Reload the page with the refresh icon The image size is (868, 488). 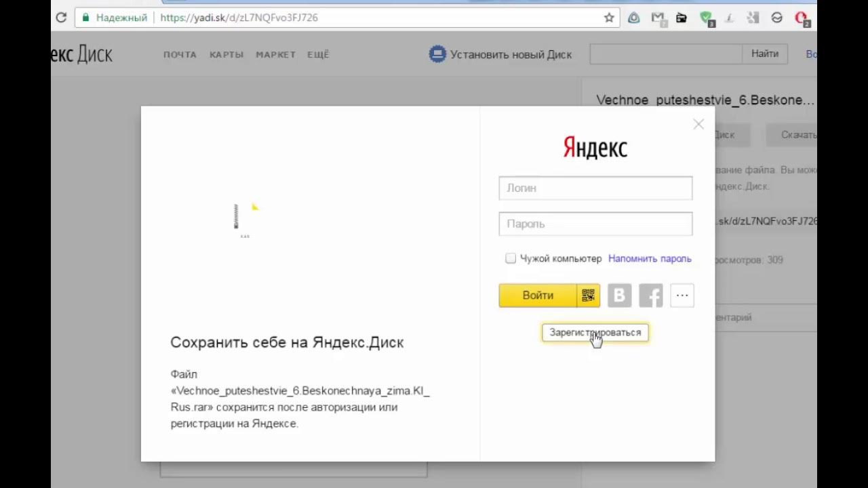[61, 18]
